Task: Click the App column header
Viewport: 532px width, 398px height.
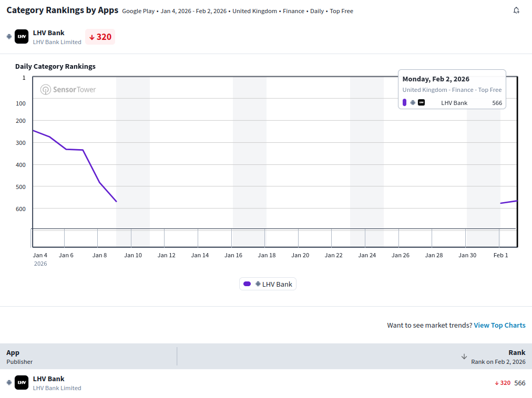Action: (x=13, y=353)
